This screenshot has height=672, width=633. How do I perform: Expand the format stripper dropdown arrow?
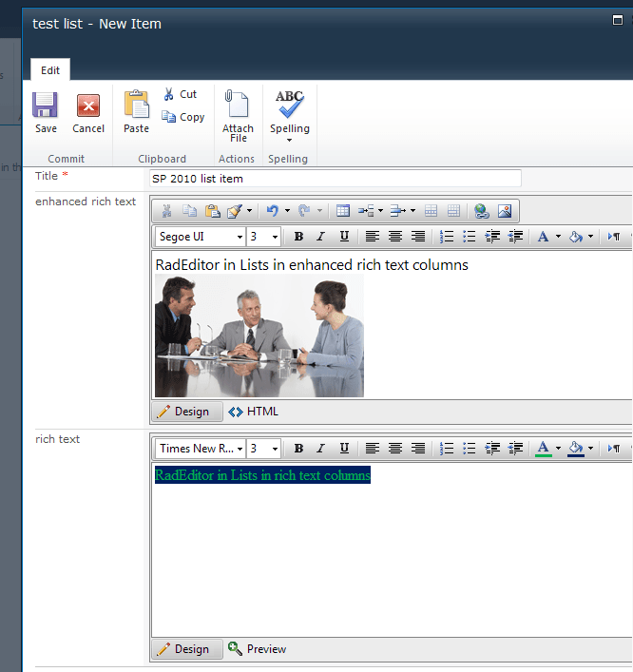pos(249,210)
